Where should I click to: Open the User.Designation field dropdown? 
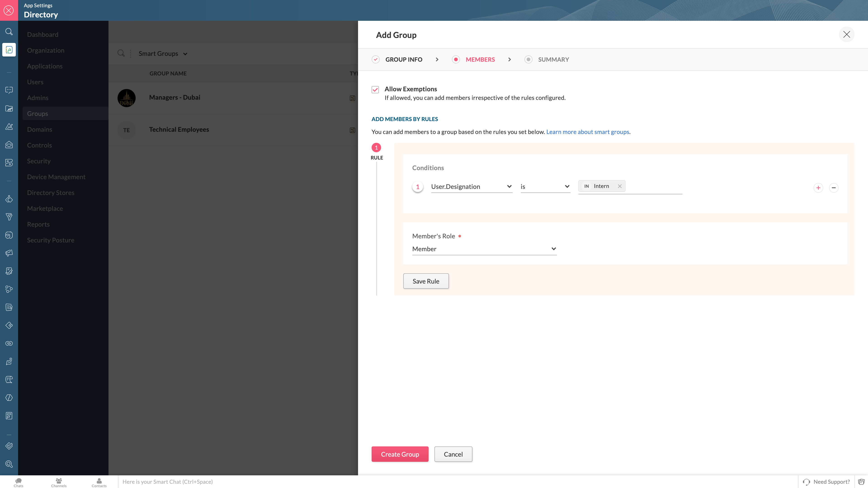coord(471,187)
